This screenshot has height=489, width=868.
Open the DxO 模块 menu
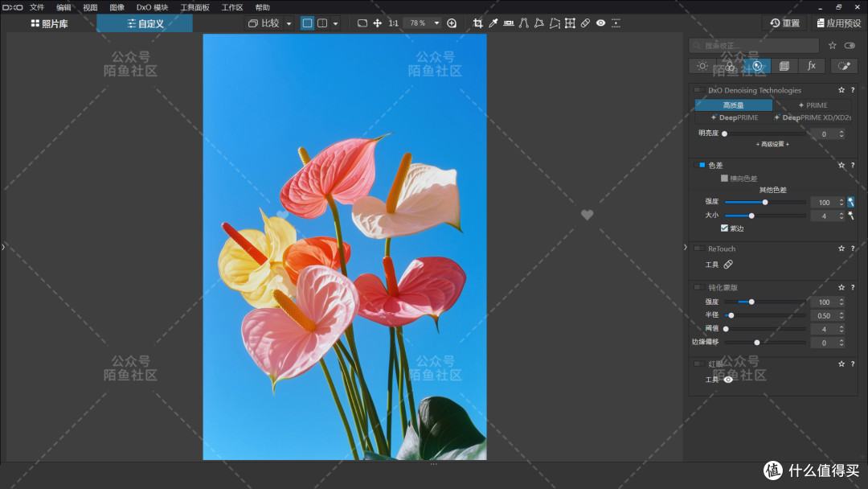click(x=152, y=7)
